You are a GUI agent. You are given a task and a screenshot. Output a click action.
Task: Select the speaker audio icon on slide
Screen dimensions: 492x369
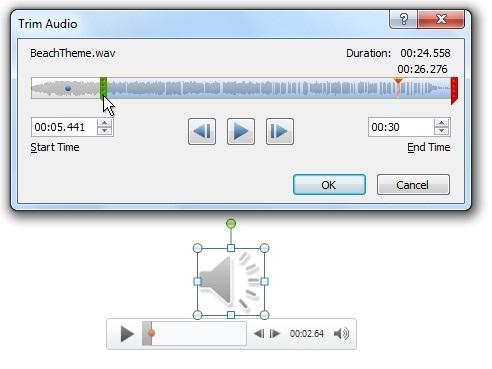[231, 282]
